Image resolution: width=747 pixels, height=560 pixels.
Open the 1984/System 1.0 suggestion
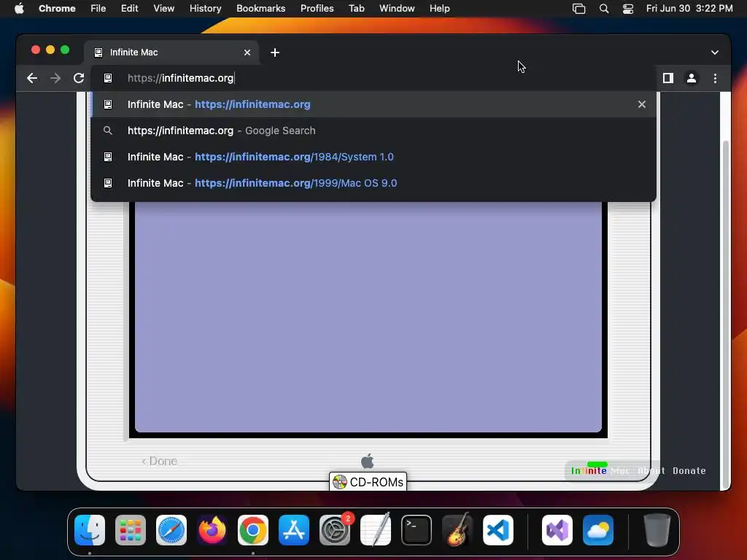373,157
